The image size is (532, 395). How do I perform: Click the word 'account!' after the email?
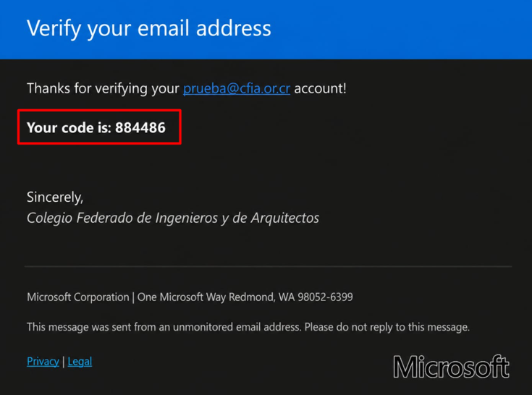click(x=320, y=88)
